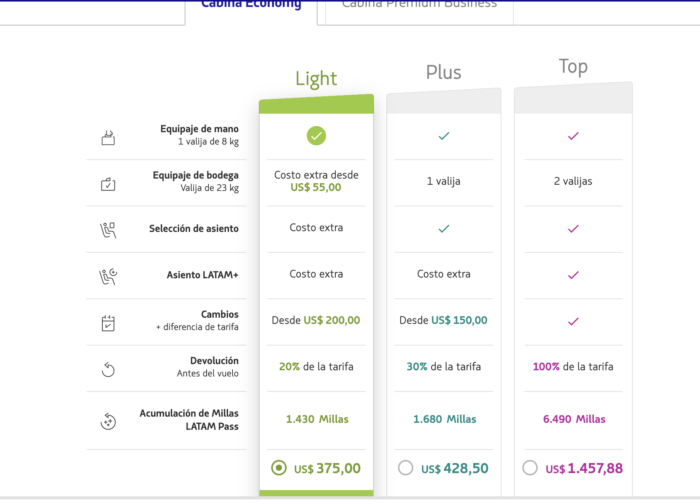Viewport: 700px width, 504px height.
Task: Click the LATAM Pass miles icon
Action: (x=109, y=421)
